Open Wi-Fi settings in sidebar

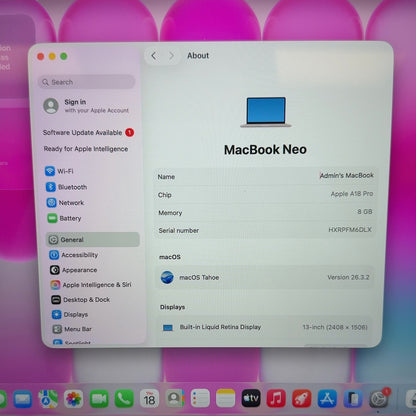[x=59, y=171]
